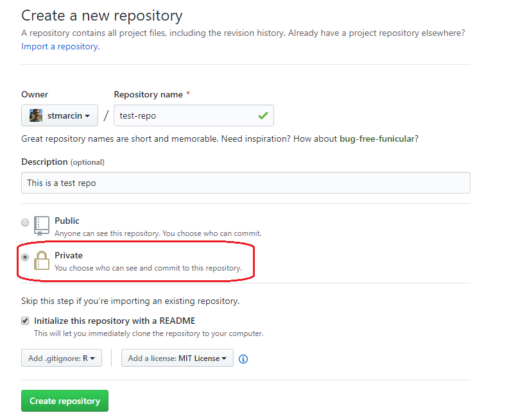Focus the Repository name input field

click(x=194, y=115)
